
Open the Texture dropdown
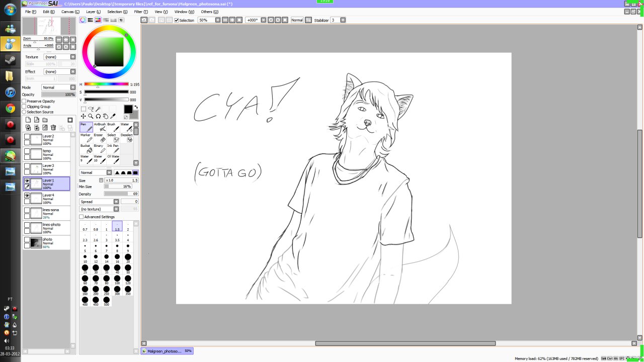[x=59, y=57]
